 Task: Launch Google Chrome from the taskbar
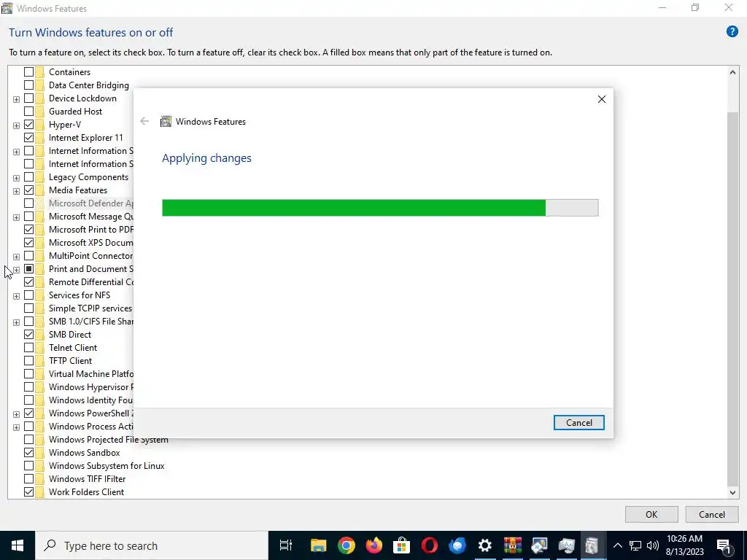click(347, 545)
